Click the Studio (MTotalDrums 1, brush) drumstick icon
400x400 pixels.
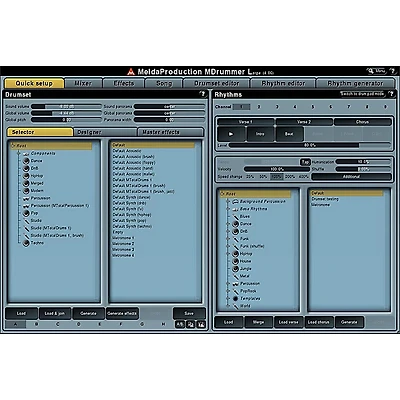point(26,236)
